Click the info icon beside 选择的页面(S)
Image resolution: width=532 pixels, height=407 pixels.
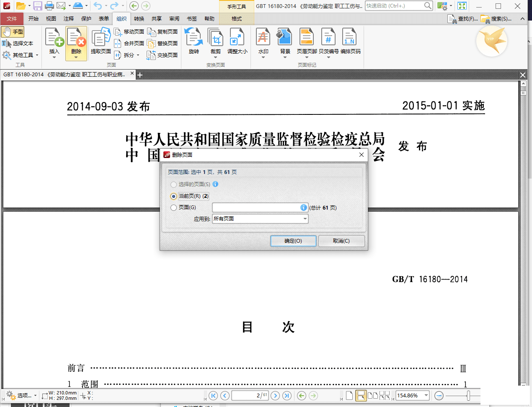[x=215, y=184]
